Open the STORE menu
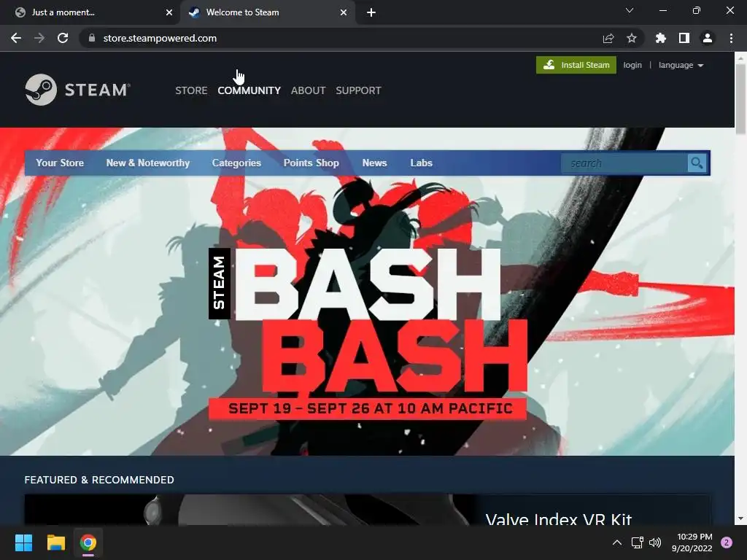The height and width of the screenshot is (560, 747). tap(191, 90)
